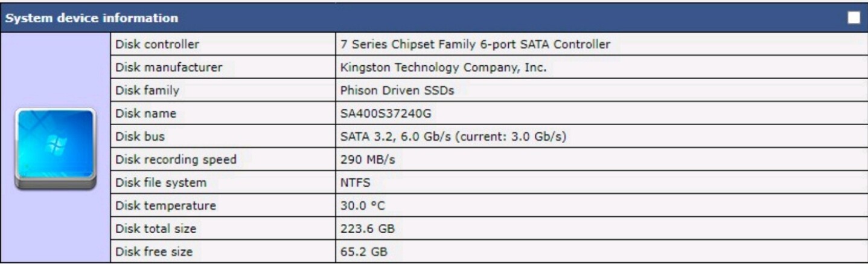Select the Disk manufacturer row label
Viewport: 868px width, 264px height.
[168, 68]
